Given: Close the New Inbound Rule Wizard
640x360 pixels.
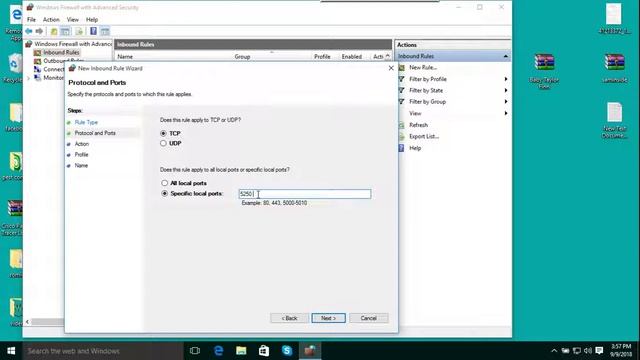Looking at the screenshot, I should pos(391,68).
